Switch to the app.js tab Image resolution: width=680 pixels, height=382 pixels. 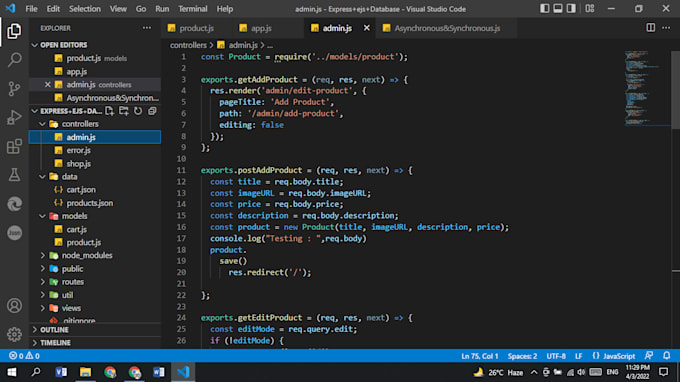coord(261,28)
